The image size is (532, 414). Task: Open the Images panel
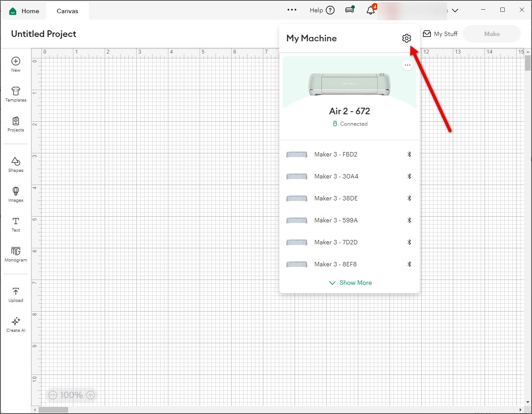[x=16, y=192]
